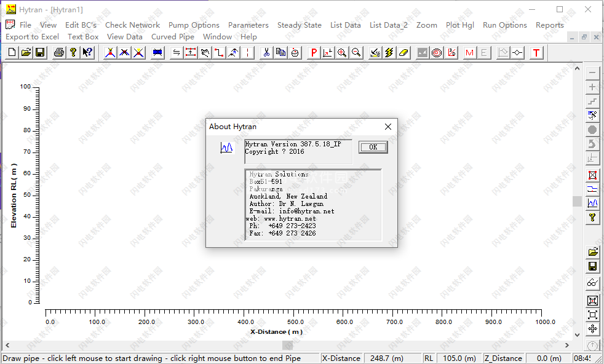Click the Zoom Out magnifier icon
Screen dimensions: 604x364
point(356,52)
